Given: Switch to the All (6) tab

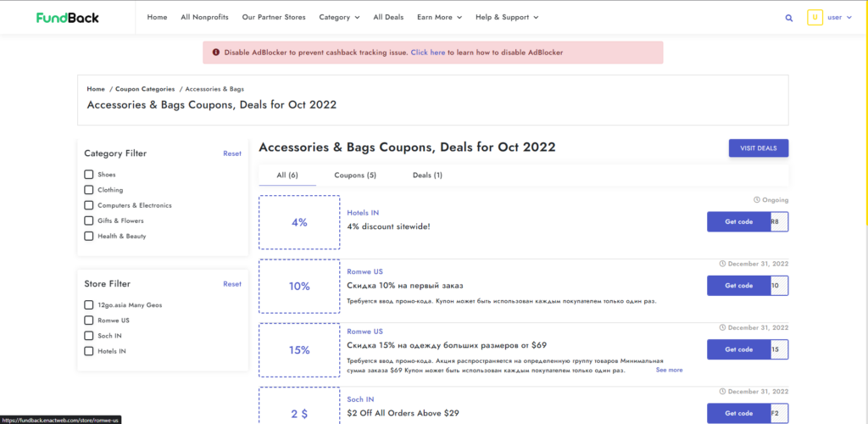Looking at the screenshot, I should [287, 176].
